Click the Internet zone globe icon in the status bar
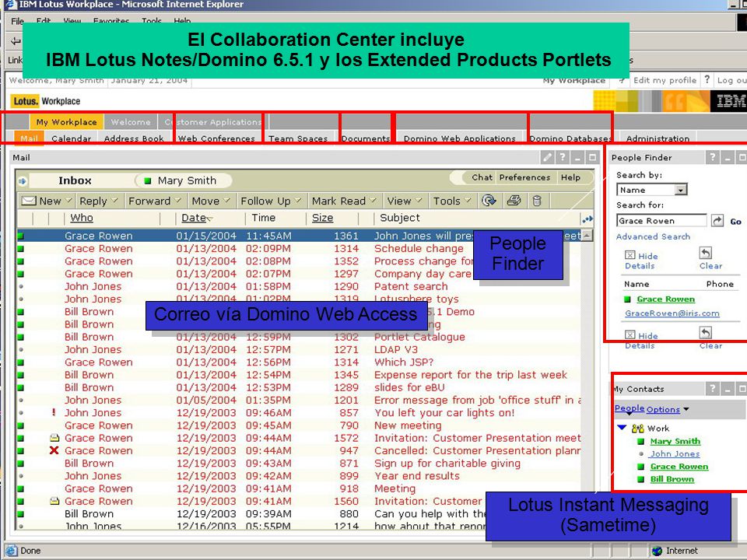Viewport: 747px width, 560px height. (x=657, y=551)
